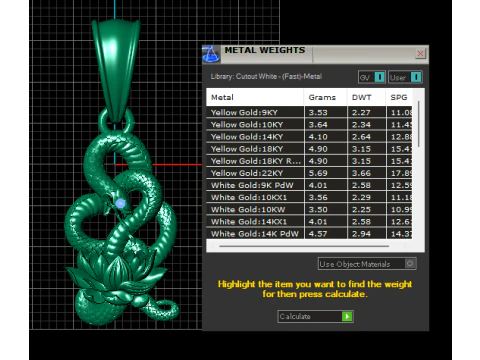Click the horizontal scrollbar of metals list
480x360 pixels.
(304, 246)
